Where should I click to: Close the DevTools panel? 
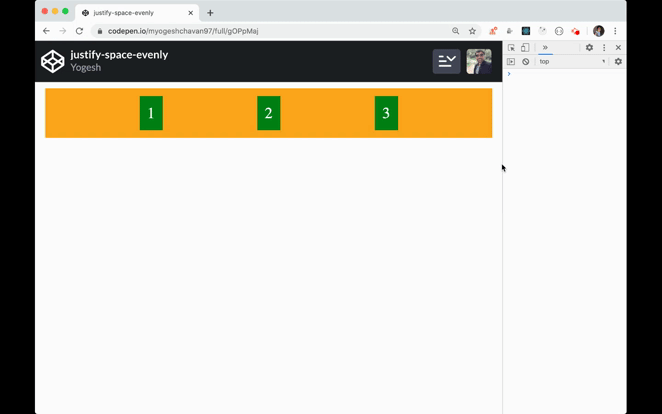(618, 48)
